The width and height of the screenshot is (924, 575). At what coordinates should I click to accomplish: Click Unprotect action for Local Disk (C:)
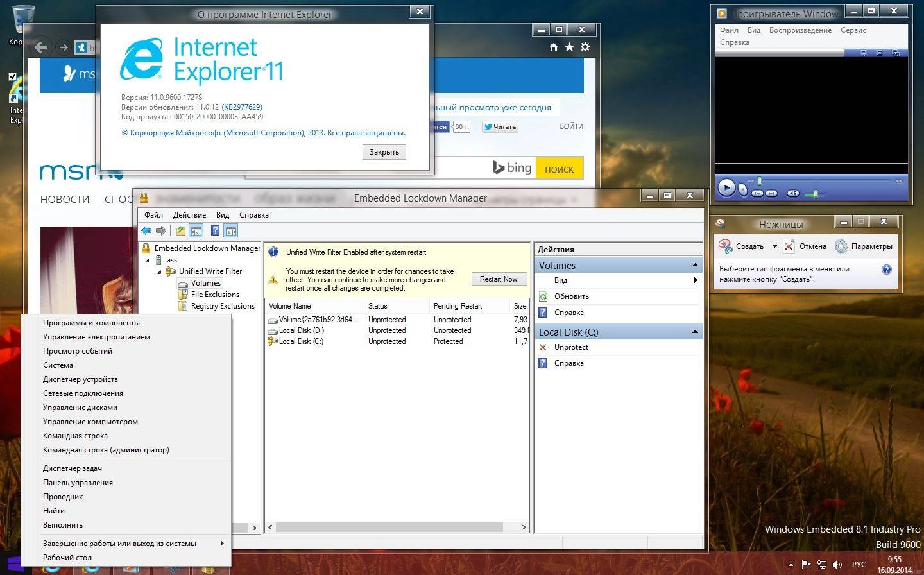pos(571,347)
